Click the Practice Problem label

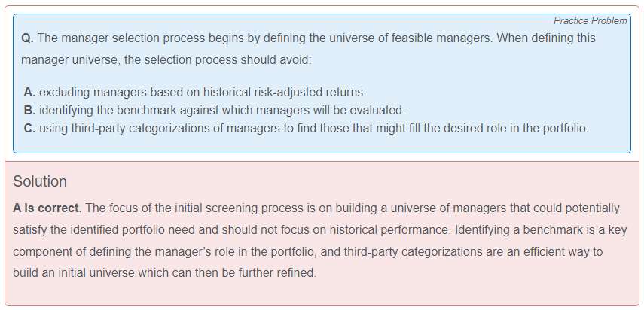point(590,21)
